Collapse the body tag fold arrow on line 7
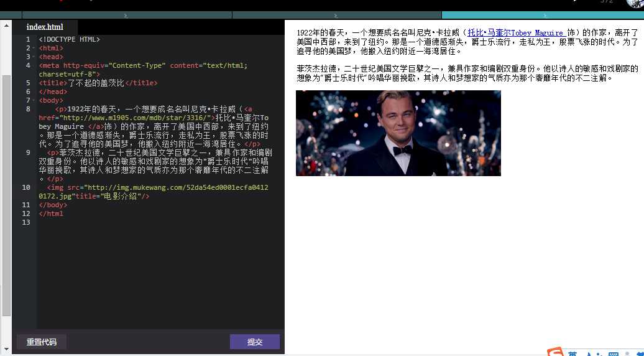This screenshot has width=644, height=356. [x=34, y=100]
